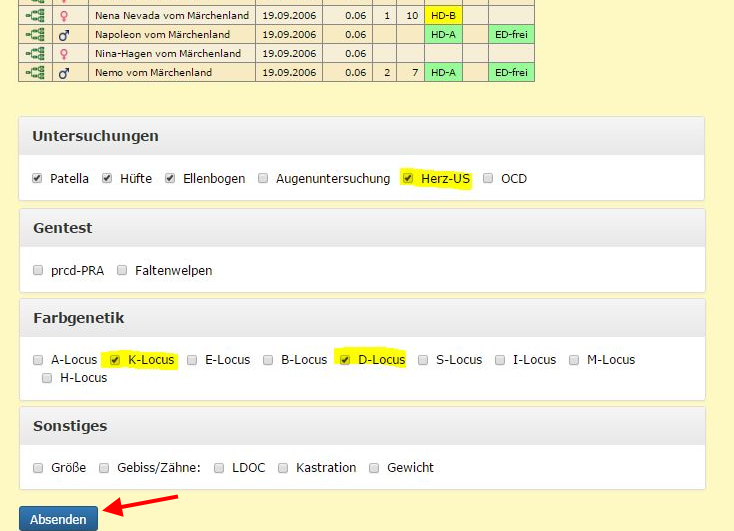Click HD-A cell in Napoleon row
The image size is (734, 531).
(x=443, y=35)
